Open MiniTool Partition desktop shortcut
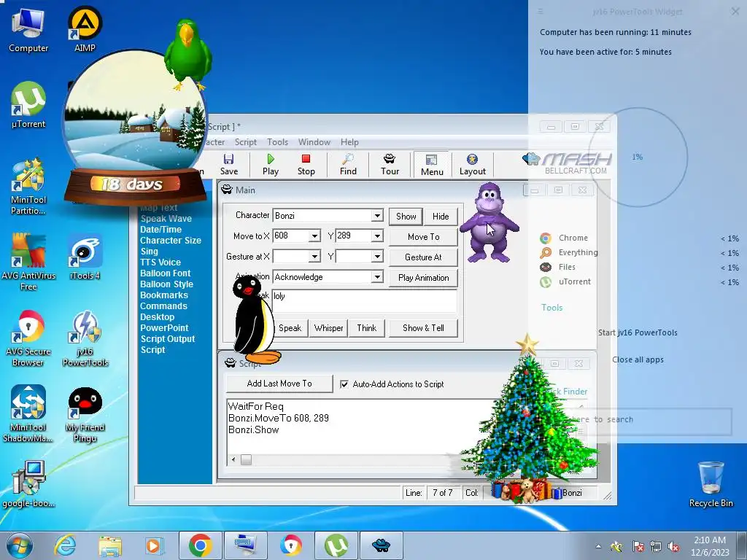Viewport: 747px width, 560px height. tap(28, 187)
